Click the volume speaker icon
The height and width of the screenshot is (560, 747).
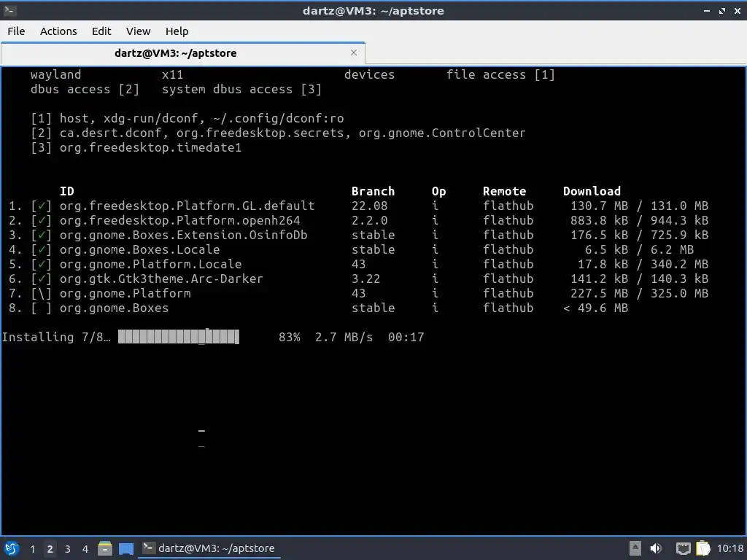(x=656, y=548)
